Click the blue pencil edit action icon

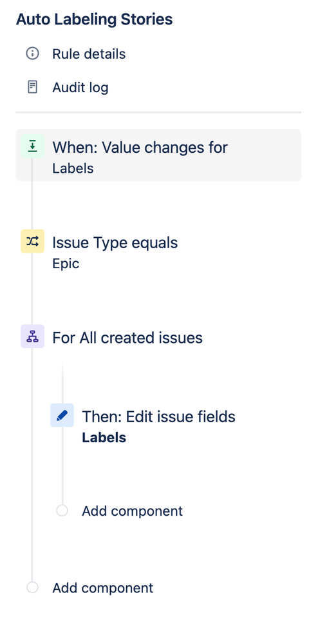[62, 415]
